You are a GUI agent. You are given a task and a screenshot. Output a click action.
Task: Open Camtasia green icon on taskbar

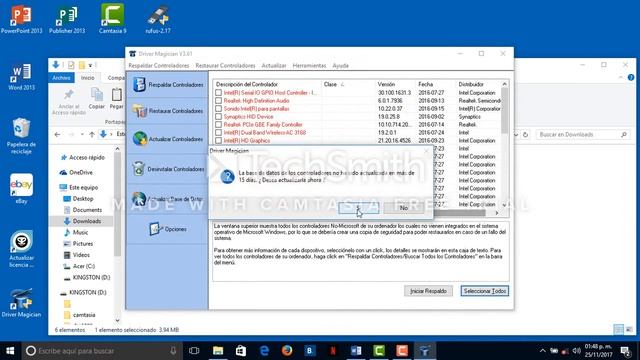pos(379,351)
